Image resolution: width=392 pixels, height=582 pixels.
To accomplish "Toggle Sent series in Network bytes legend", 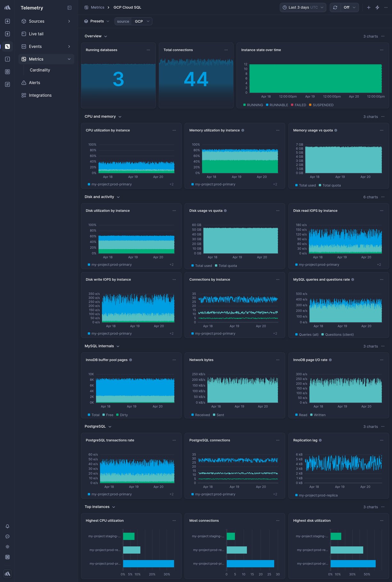I will coord(218,415).
